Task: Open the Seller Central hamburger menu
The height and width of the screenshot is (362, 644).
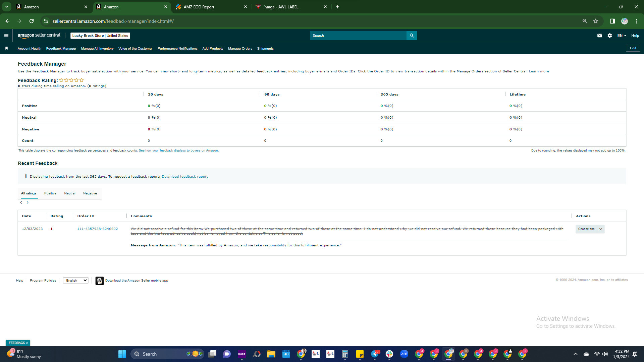Action: point(6,36)
